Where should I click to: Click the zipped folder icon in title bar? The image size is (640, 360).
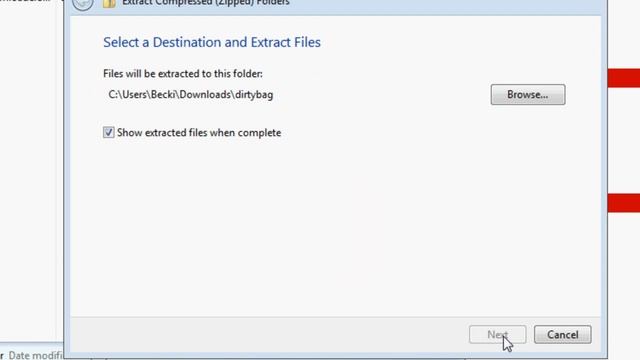click(x=109, y=4)
